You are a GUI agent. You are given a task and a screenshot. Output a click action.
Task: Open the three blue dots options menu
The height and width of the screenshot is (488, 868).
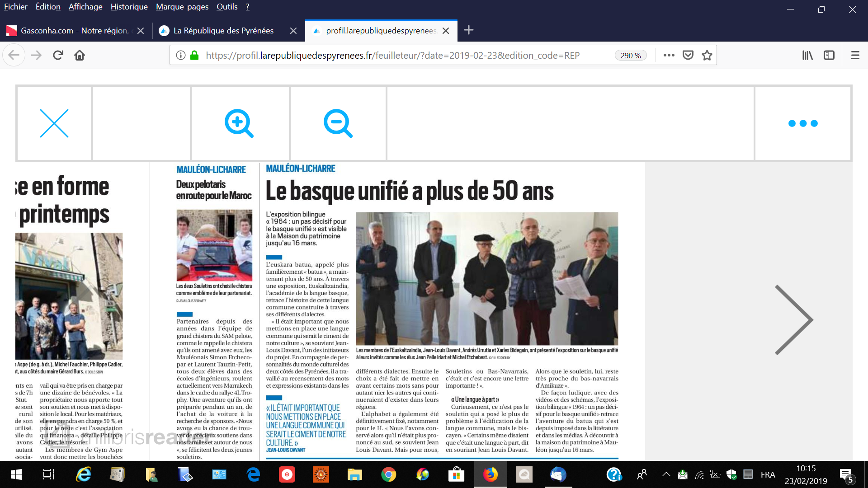point(803,123)
